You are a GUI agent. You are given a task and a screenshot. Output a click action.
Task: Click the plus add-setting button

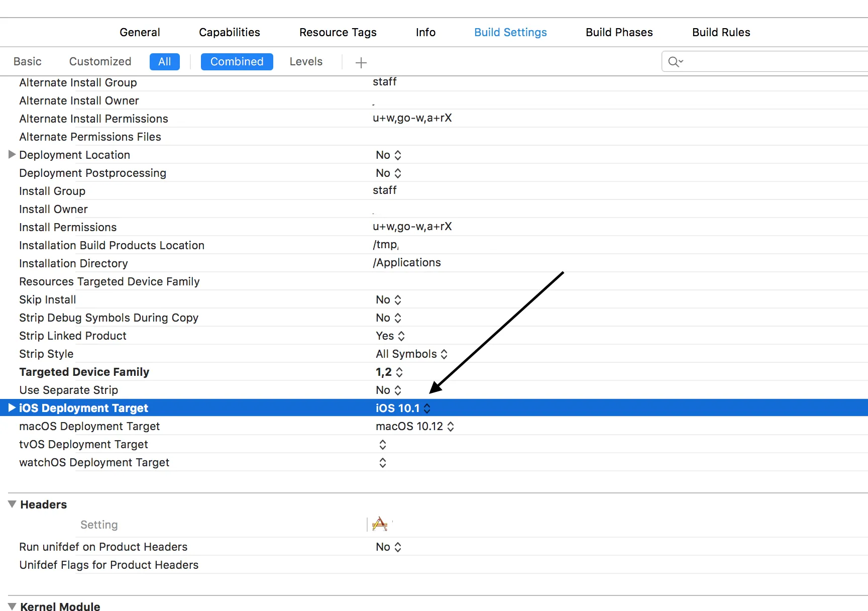pos(361,62)
